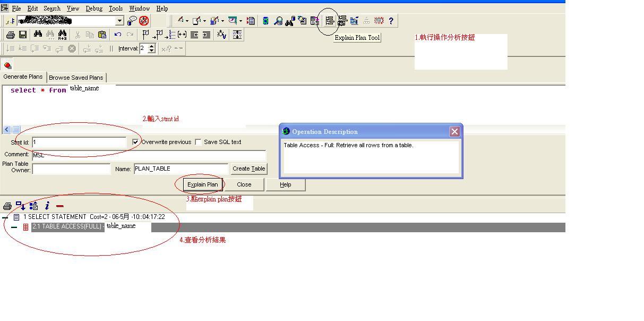Switch to the Browse Saved Plans tab
The height and width of the screenshot is (321, 644).
[x=76, y=77]
